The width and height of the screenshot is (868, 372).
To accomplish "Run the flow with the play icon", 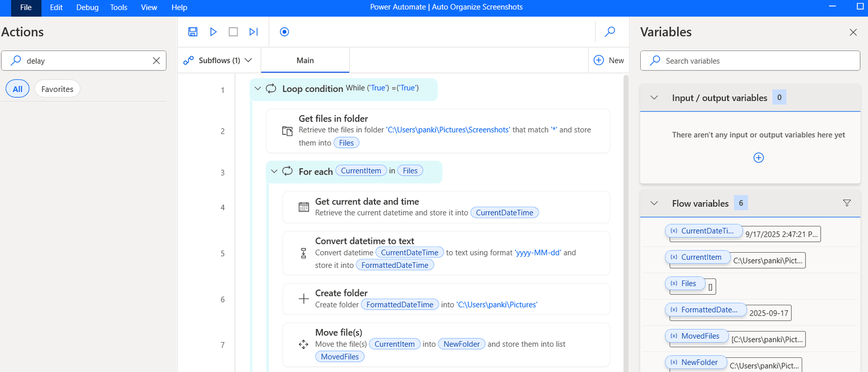I will (x=213, y=32).
